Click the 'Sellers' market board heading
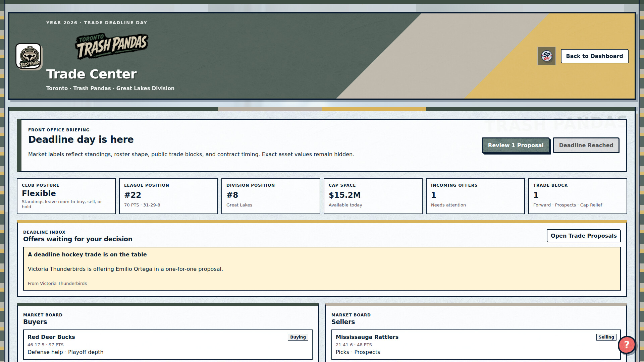 pyautogui.click(x=343, y=322)
